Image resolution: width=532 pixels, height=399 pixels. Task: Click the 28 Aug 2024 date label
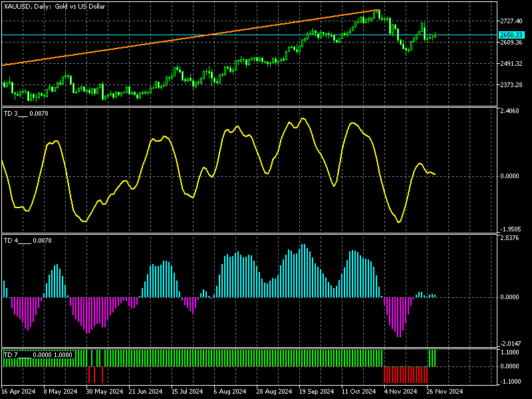point(274,392)
